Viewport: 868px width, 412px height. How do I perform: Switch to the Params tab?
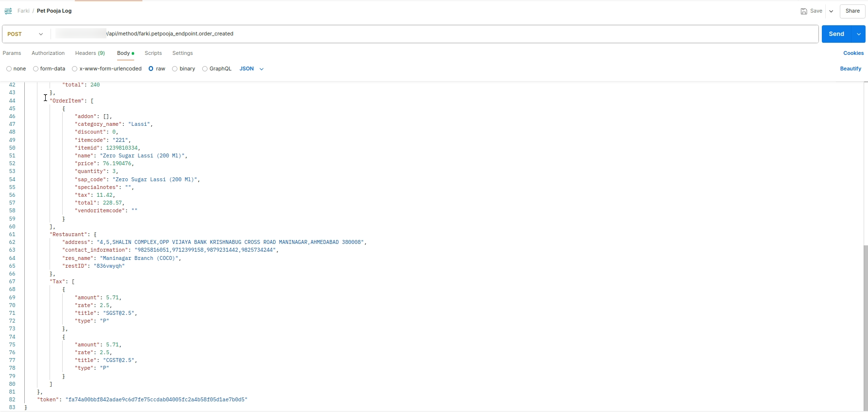pyautogui.click(x=12, y=53)
